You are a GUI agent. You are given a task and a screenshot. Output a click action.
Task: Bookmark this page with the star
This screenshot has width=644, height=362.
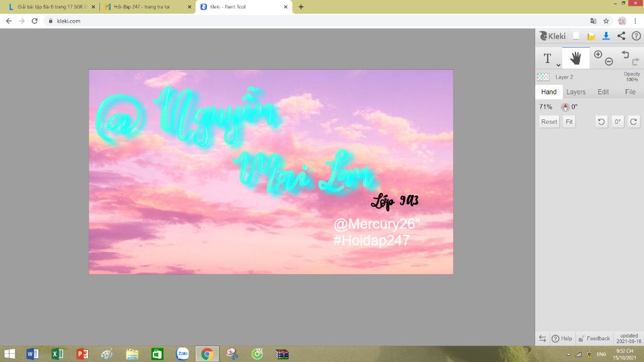pyautogui.click(x=606, y=21)
